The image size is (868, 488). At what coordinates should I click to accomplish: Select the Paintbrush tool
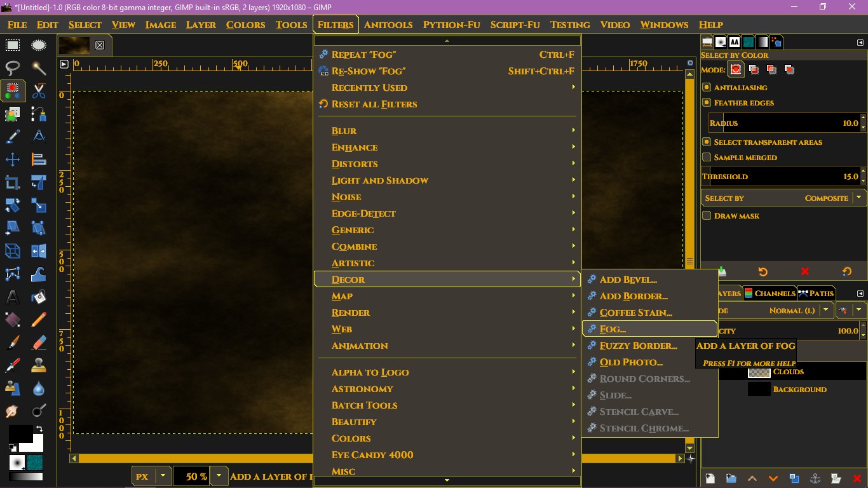tap(13, 342)
